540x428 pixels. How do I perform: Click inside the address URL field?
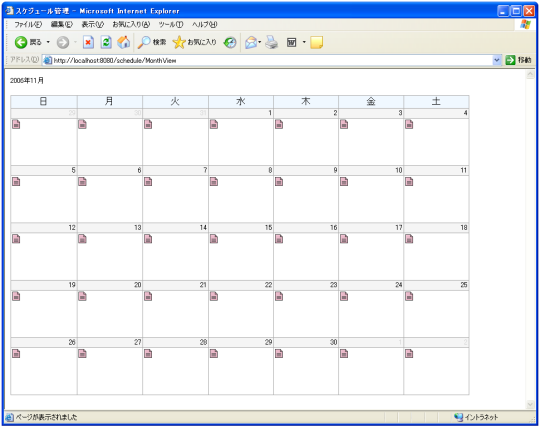click(272, 60)
